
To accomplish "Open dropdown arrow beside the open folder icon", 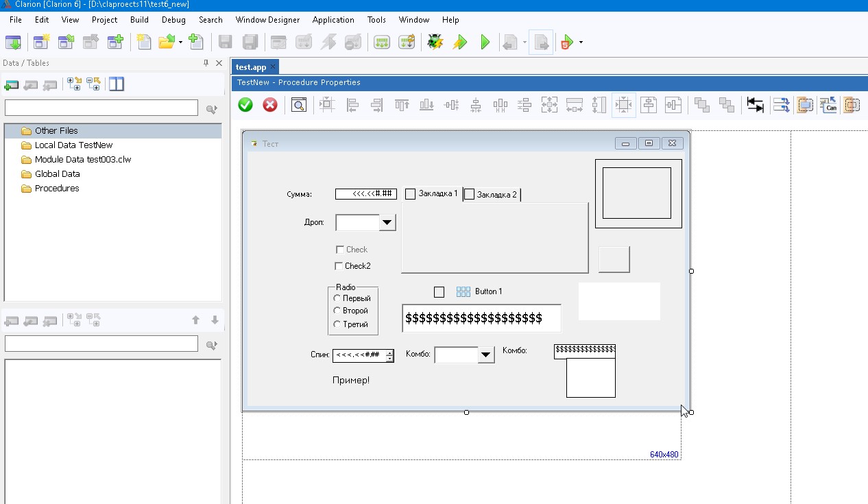I will coord(180,43).
